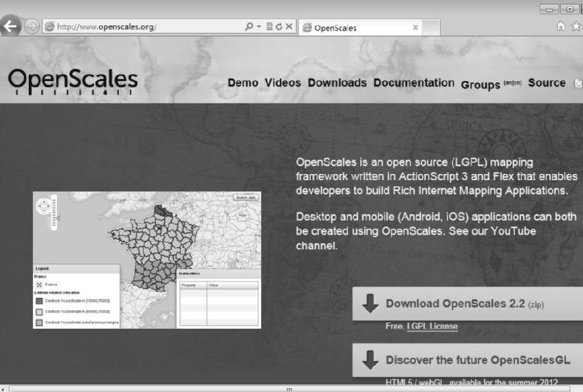Open the Documentation navigation item
583x392 pixels.
point(414,83)
